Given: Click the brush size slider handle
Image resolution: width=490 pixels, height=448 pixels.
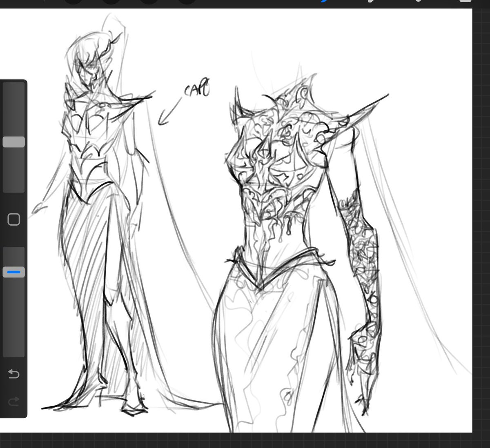Looking at the screenshot, I should (x=14, y=142).
